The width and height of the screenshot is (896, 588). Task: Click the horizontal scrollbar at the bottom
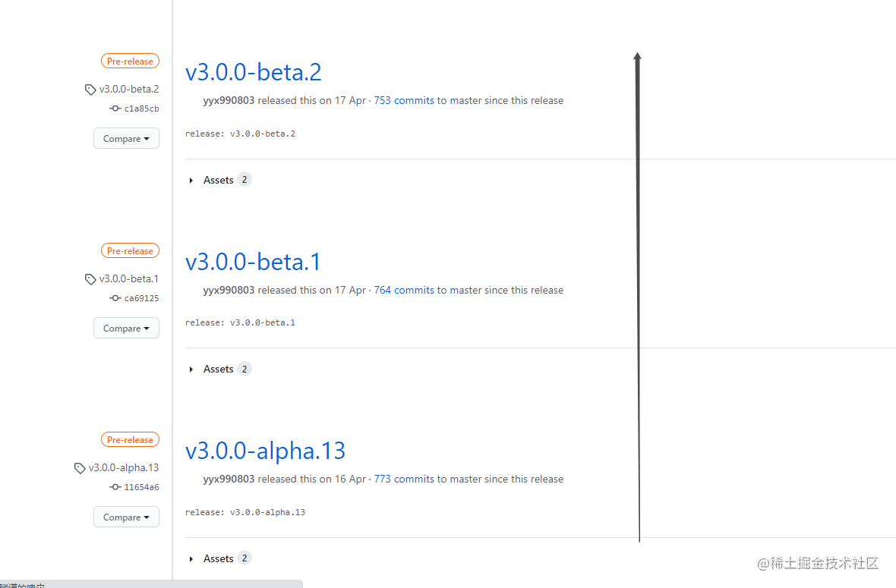coord(152,584)
